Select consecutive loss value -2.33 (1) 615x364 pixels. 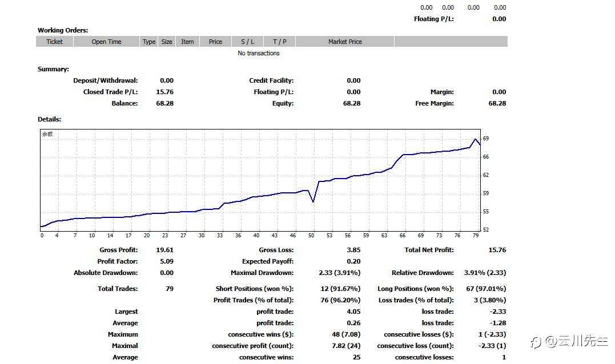click(x=492, y=346)
